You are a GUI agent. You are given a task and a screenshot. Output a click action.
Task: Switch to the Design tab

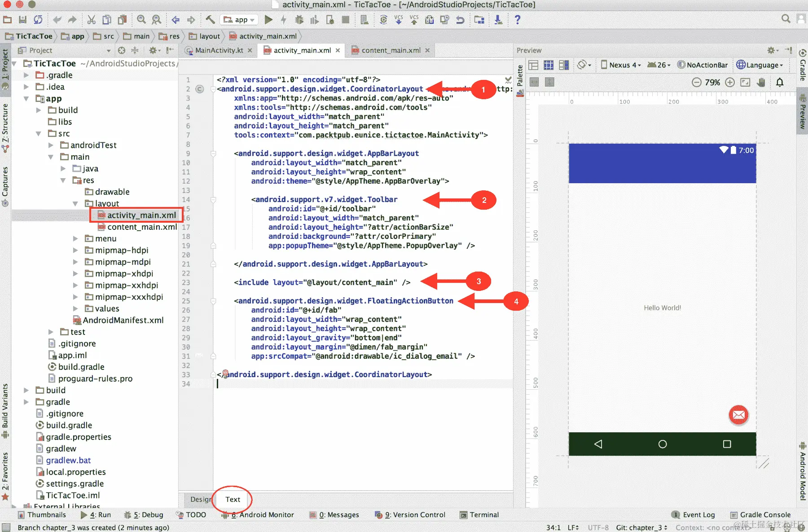200,500
